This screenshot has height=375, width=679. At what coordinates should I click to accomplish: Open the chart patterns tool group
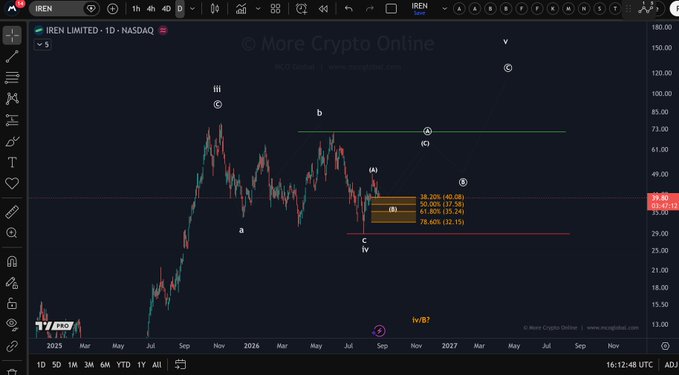(x=12, y=99)
